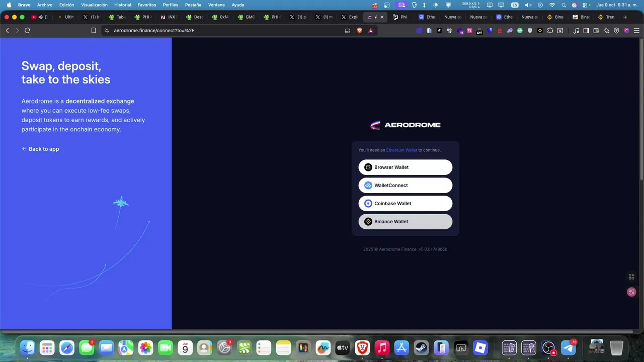The image size is (644, 362).
Task: Bookmark this page
Action: [x=93, y=30]
